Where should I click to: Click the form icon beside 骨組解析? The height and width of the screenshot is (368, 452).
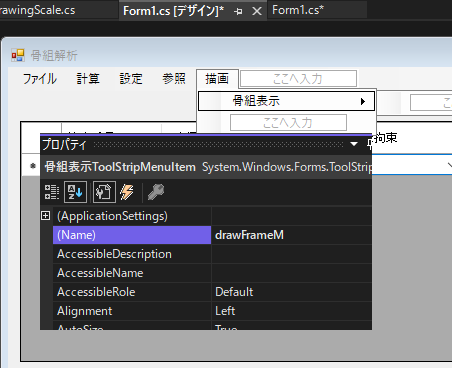point(18,55)
